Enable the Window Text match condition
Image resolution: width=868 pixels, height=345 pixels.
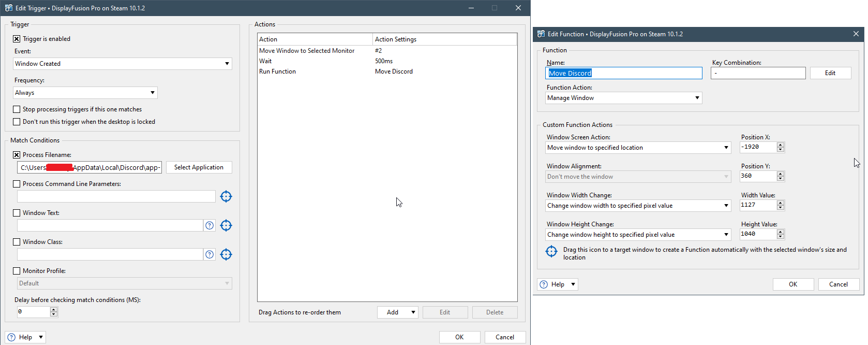coord(17,213)
